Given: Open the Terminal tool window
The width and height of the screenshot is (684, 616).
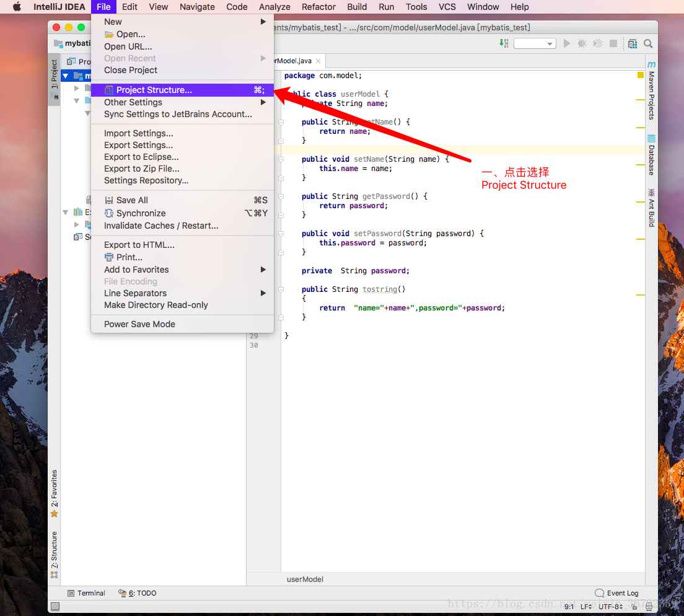Looking at the screenshot, I should tap(86, 593).
